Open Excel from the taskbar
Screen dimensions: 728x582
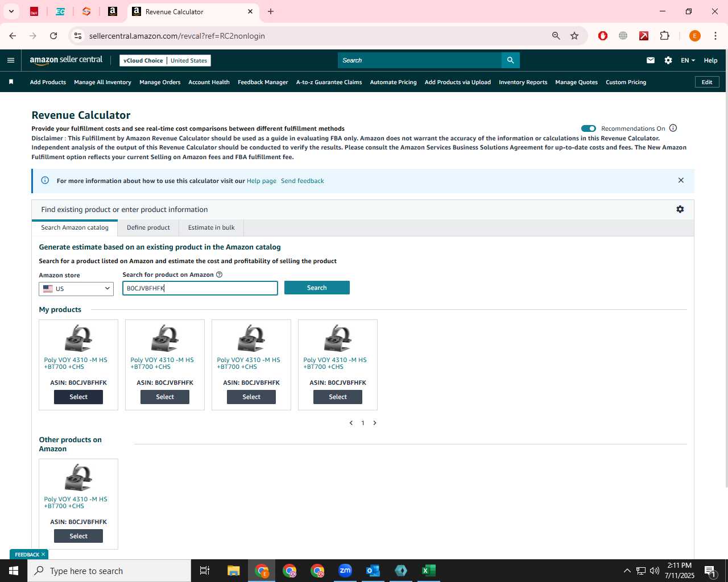click(429, 571)
